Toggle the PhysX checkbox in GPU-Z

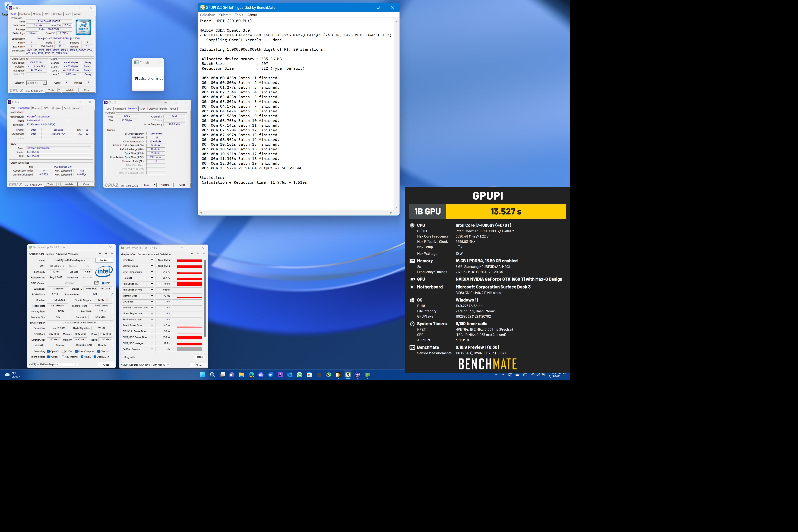[x=82, y=357]
